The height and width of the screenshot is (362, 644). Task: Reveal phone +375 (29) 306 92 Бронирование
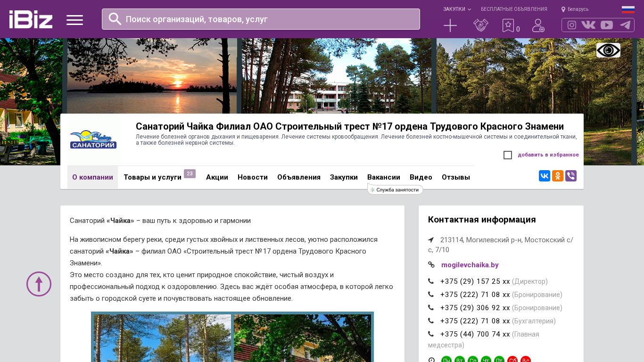pos(475,308)
